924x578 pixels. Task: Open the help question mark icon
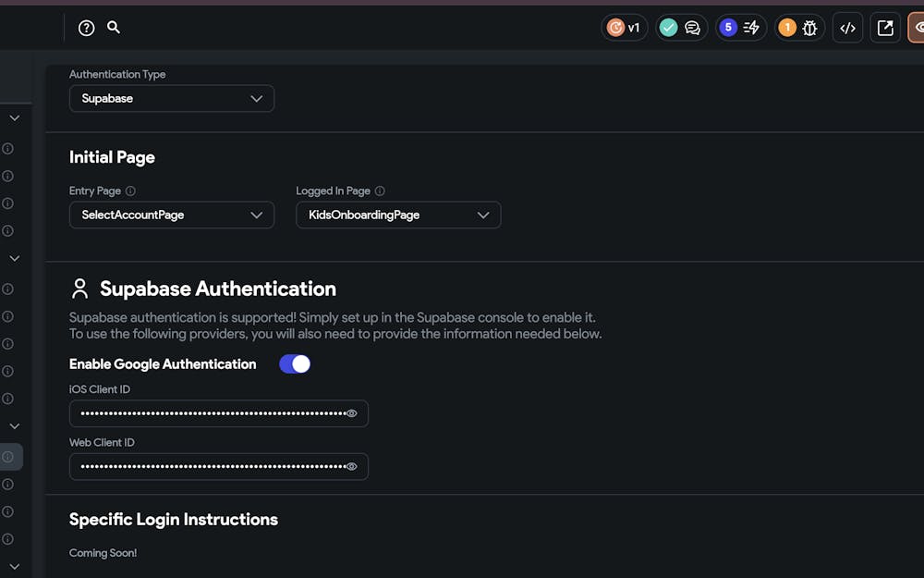tap(86, 28)
